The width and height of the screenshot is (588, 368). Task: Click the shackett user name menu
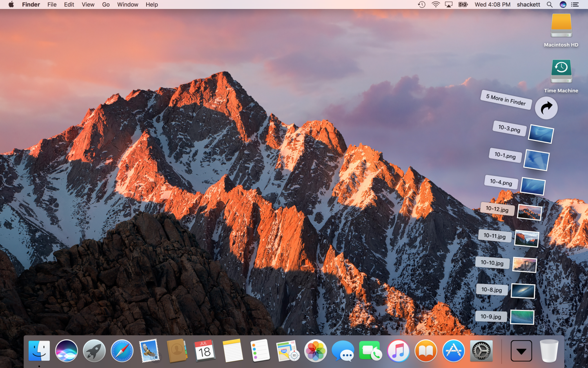(528, 5)
